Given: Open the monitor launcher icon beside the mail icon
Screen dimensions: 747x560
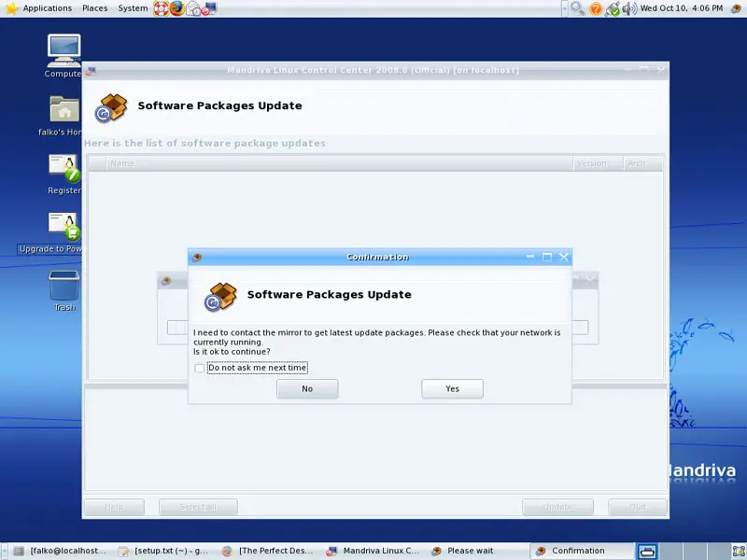Looking at the screenshot, I should pyautogui.click(x=209, y=8).
